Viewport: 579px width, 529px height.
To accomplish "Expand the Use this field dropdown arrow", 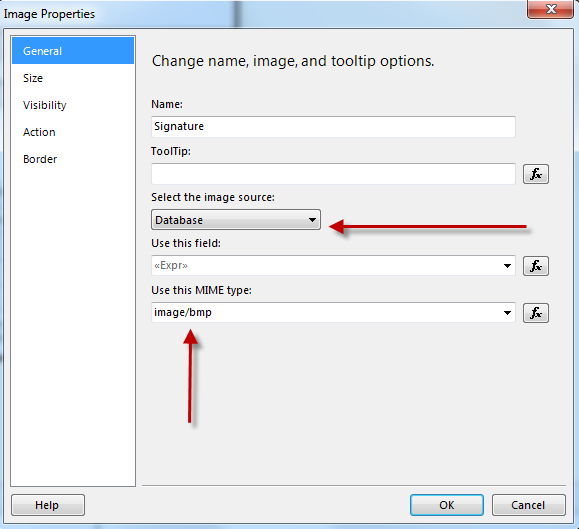I will click(x=507, y=266).
